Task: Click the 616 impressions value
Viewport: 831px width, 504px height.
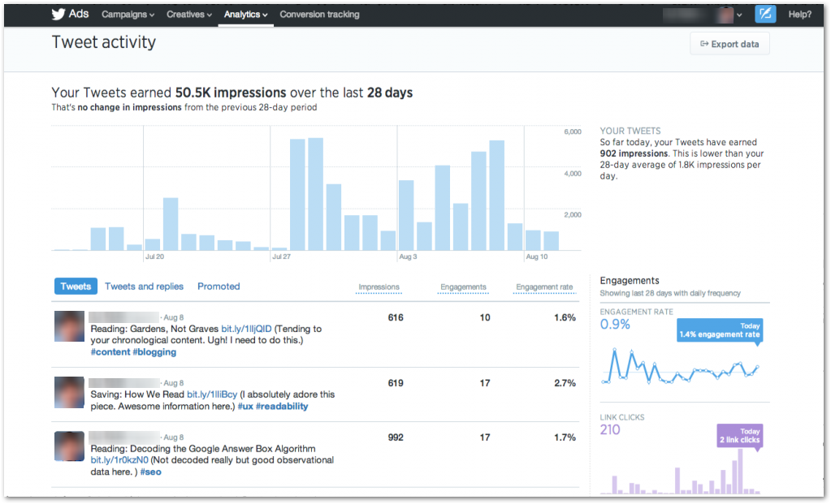Action: (x=396, y=317)
